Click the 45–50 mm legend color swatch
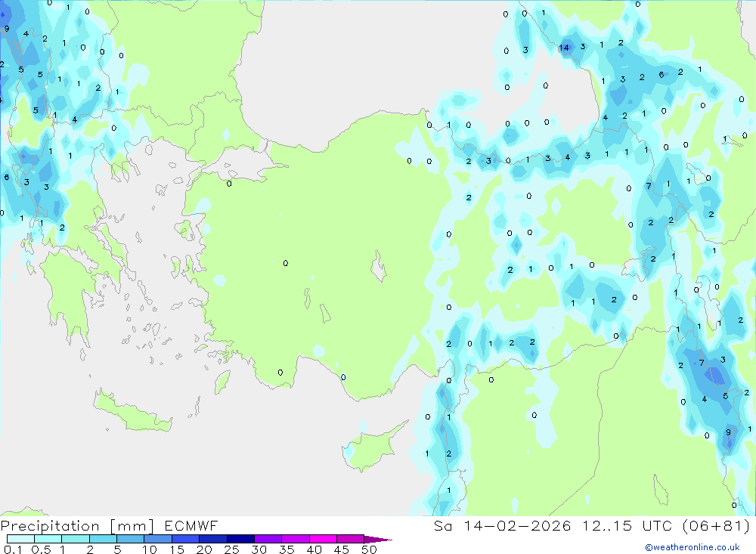This screenshot has width=756, height=554. (x=351, y=539)
